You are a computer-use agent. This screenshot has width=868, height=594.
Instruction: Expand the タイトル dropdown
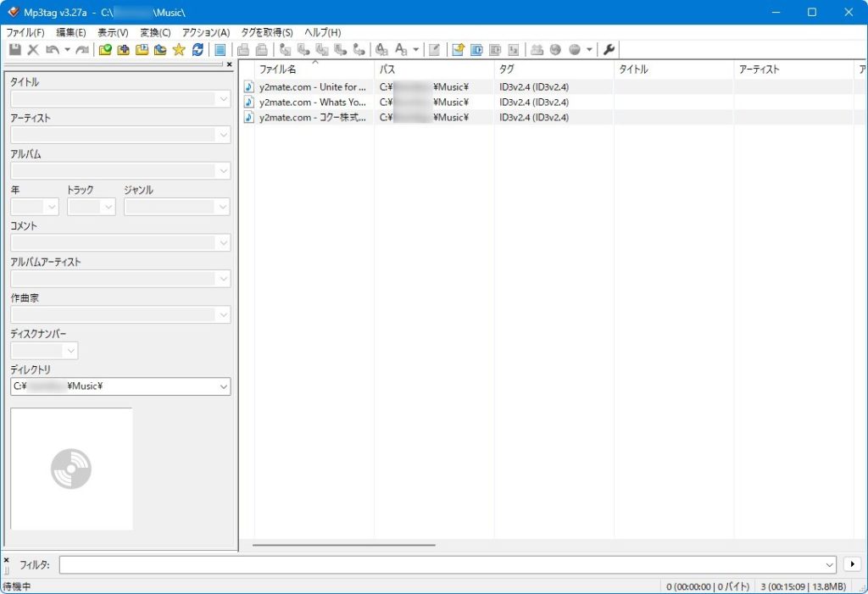(224, 99)
